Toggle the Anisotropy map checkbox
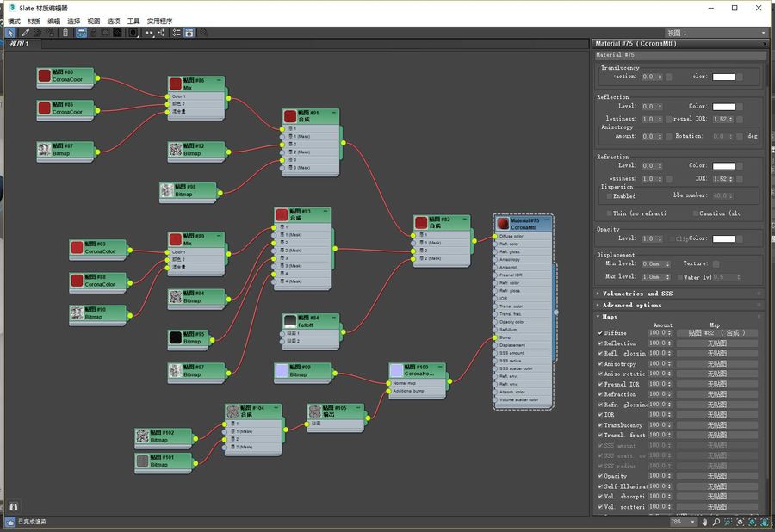The height and width of the screenshot is (532, 775). tap(600, 363)
